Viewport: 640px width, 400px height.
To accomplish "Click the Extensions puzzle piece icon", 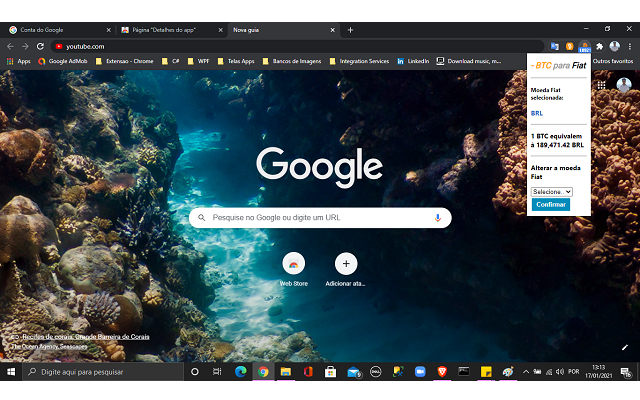I will [x=599, y=46].
